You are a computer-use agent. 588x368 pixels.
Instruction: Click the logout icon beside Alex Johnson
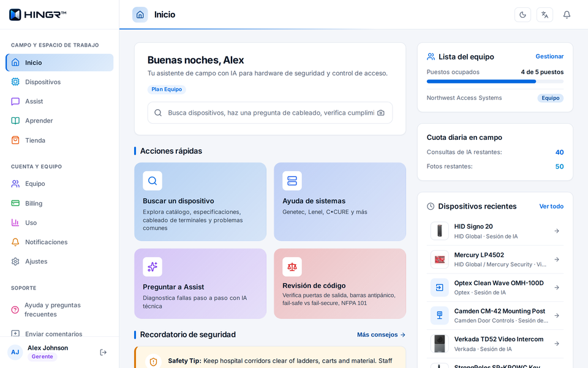[x=104, y=352]
